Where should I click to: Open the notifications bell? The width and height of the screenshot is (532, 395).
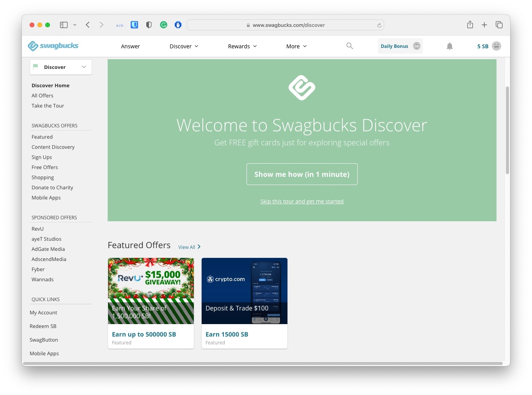click(x=450, y=46)
